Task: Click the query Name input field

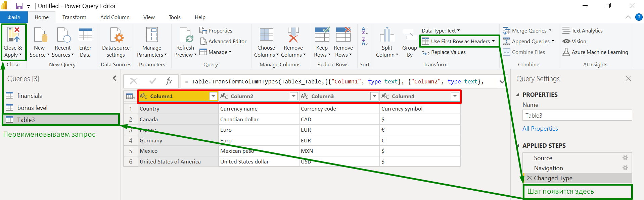Action: [577, 115]
